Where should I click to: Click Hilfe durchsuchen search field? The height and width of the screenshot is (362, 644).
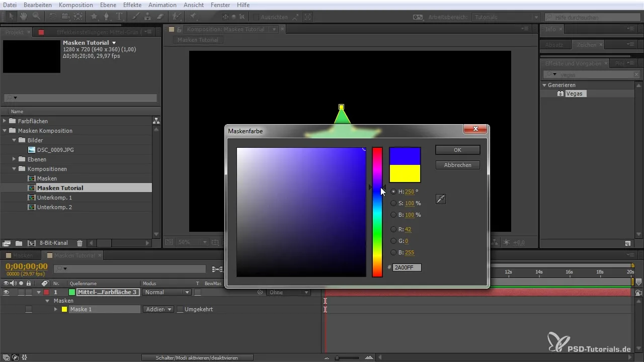tap(592, 17)
